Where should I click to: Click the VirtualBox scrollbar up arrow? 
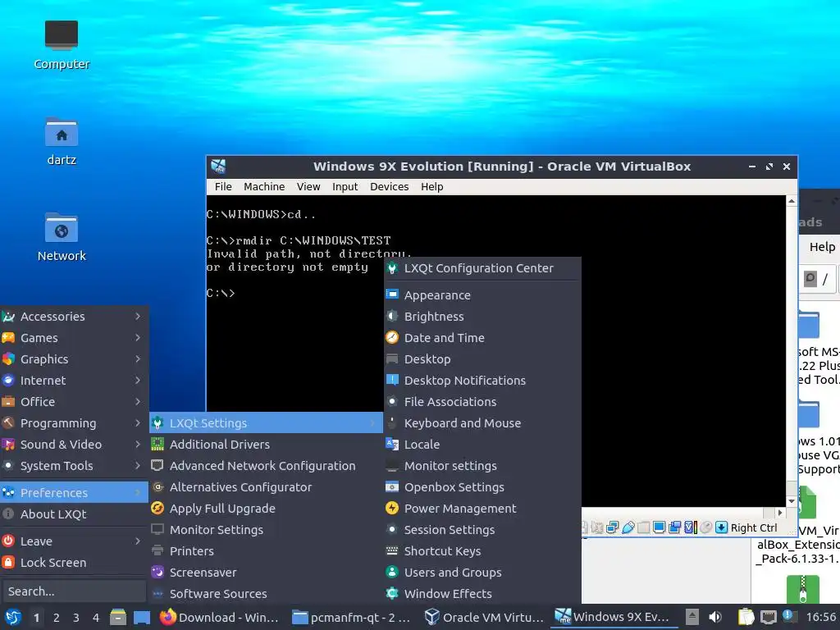pyautogui.click(x=792, y=201)
